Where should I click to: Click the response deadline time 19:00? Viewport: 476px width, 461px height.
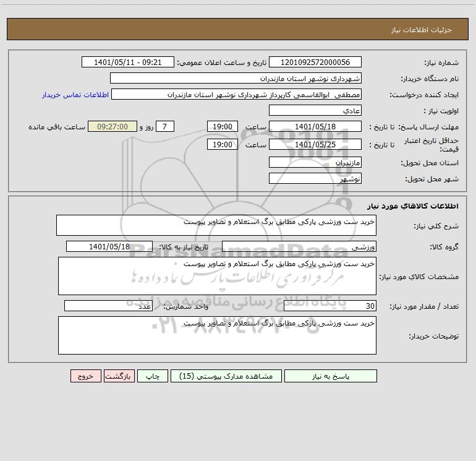[x=222, y=126]
